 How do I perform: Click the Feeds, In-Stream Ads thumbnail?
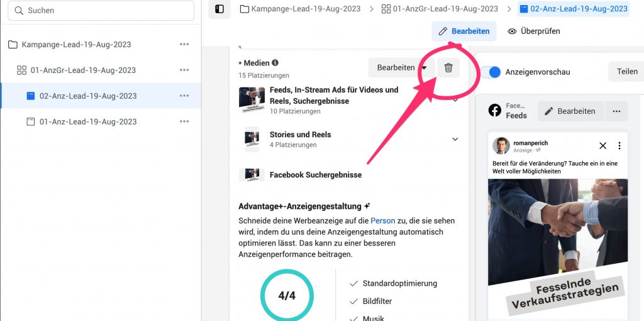252,100
